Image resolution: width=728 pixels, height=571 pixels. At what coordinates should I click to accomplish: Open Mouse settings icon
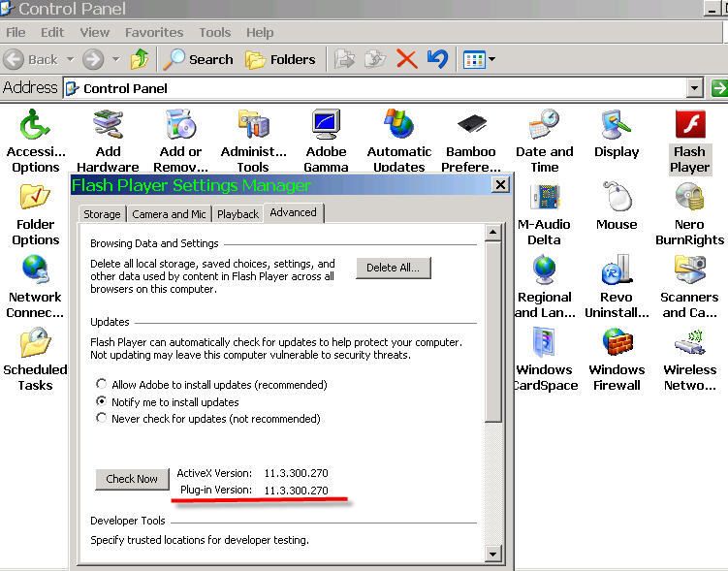click(x=617, y=207)
